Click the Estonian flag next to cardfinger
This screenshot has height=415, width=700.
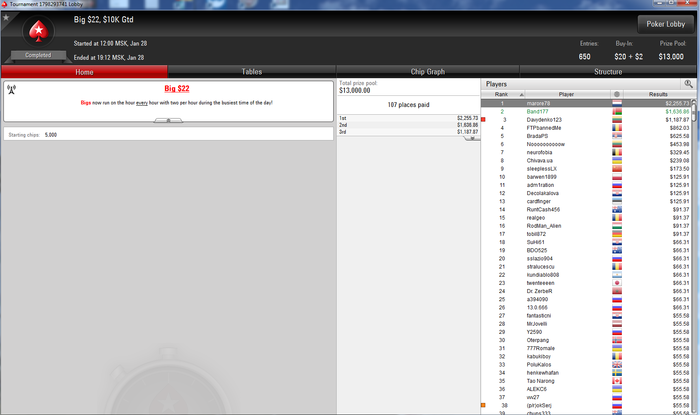(617, 201)
